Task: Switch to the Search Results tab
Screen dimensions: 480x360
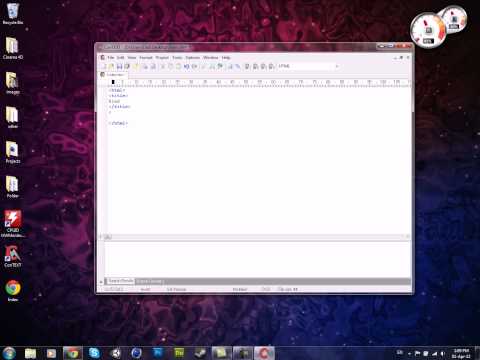Action: (x=120, y=281)
